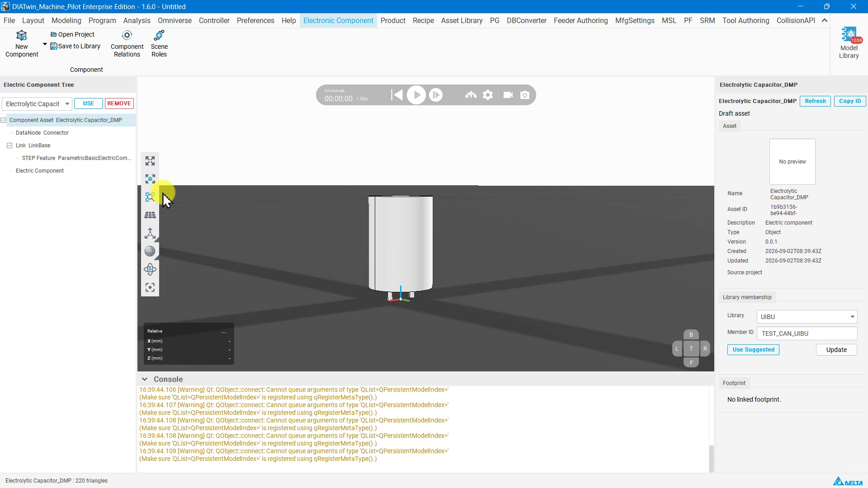Open Component Relations tool
The image size is (868, 488).
coord(127,44)
